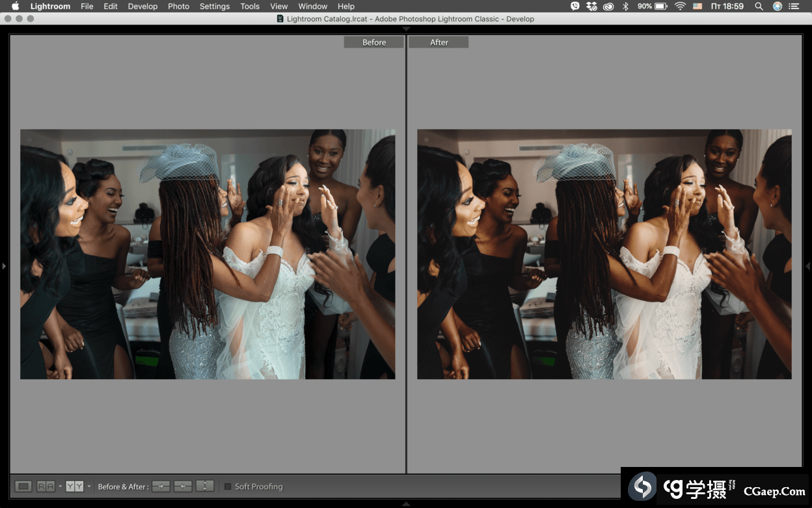This screenshot has width=812, height=508.
Task: Show the top module picker panel
Action: (x=406, y=29)
